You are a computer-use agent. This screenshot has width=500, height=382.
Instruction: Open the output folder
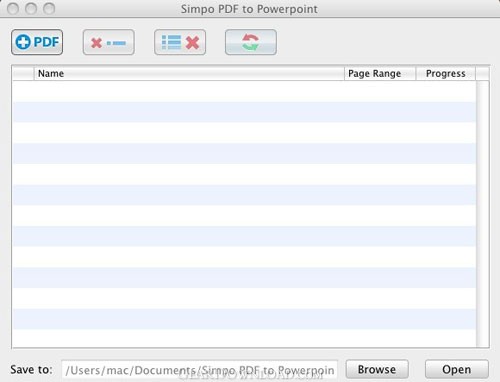[x=457, y=369]
